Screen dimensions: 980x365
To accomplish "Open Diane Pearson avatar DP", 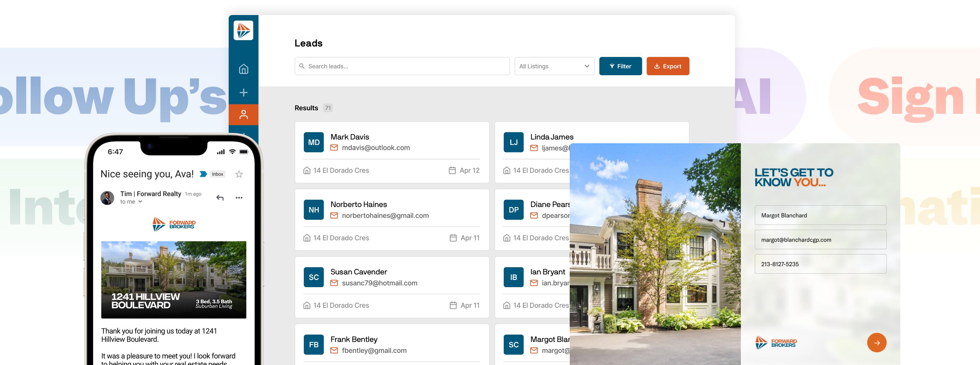I will (x=514, y=210).
